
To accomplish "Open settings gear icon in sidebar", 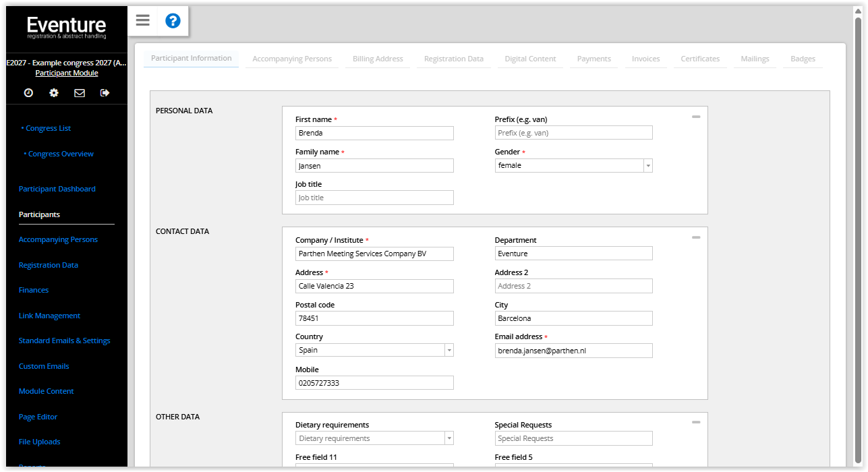I will [54, 93].
